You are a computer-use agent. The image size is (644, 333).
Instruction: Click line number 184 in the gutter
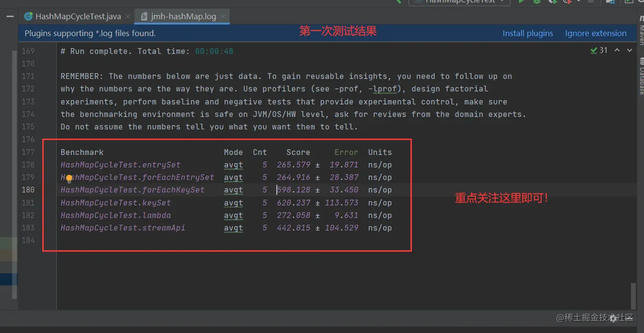(x=28, y=241)
